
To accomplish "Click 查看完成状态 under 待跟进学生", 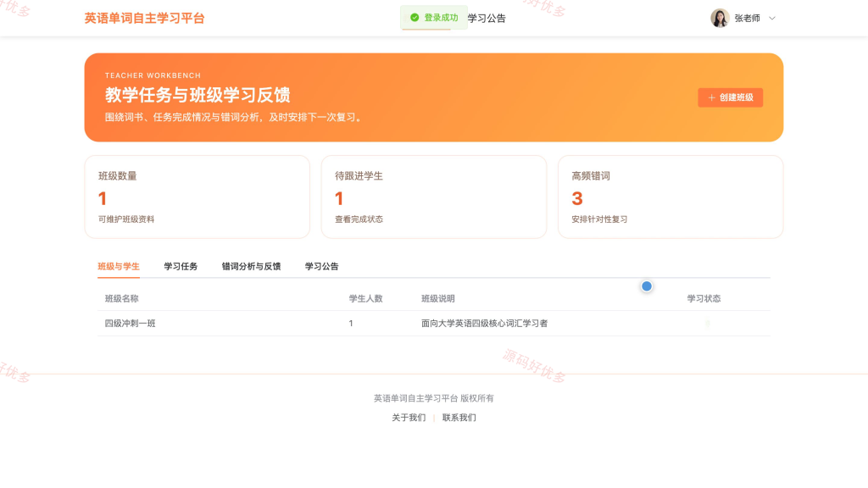I will click(359, 219).
